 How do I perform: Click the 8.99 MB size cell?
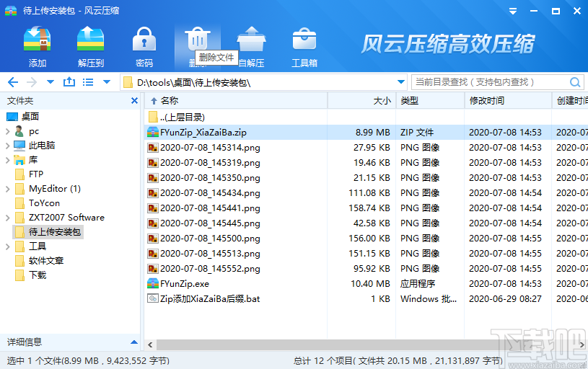373,132
